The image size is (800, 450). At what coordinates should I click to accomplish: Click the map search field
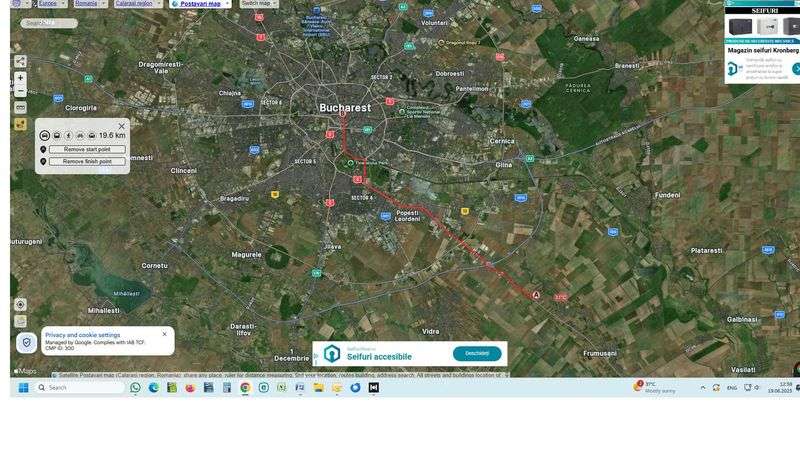coord(49,23)
